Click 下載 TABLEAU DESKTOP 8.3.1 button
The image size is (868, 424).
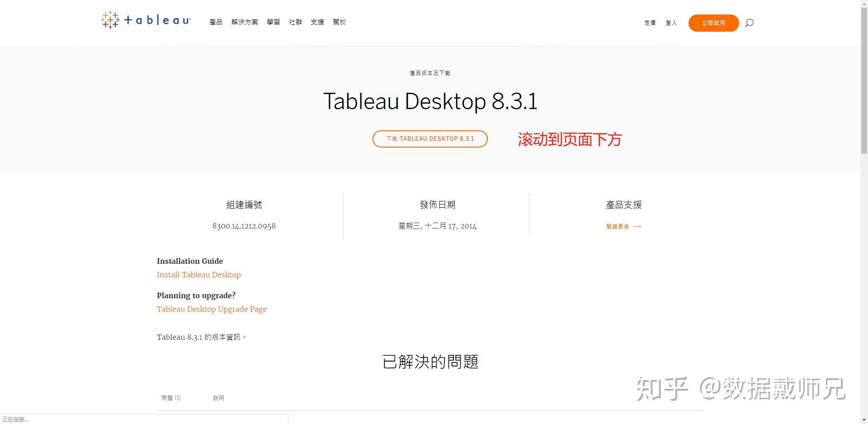coord(430,139)
